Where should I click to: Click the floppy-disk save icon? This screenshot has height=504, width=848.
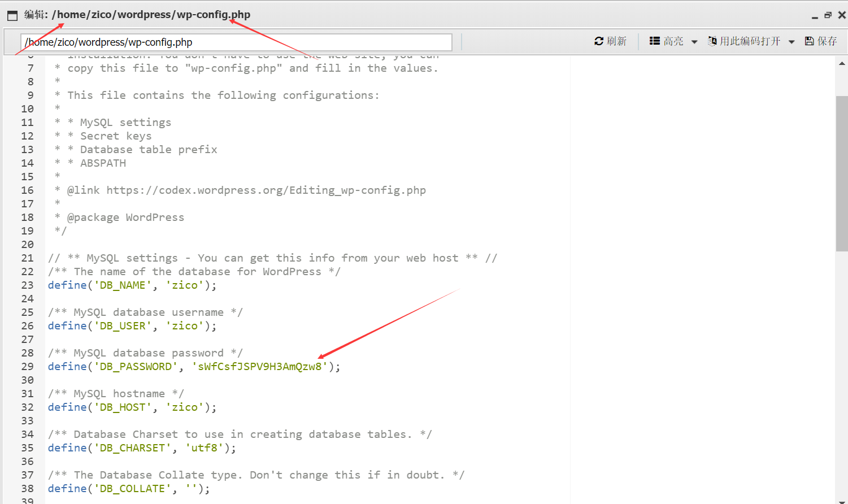click(x=810, y=41)
